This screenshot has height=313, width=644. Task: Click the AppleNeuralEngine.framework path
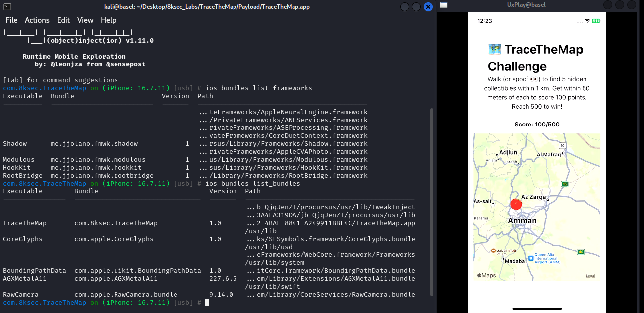coord(283,112)
